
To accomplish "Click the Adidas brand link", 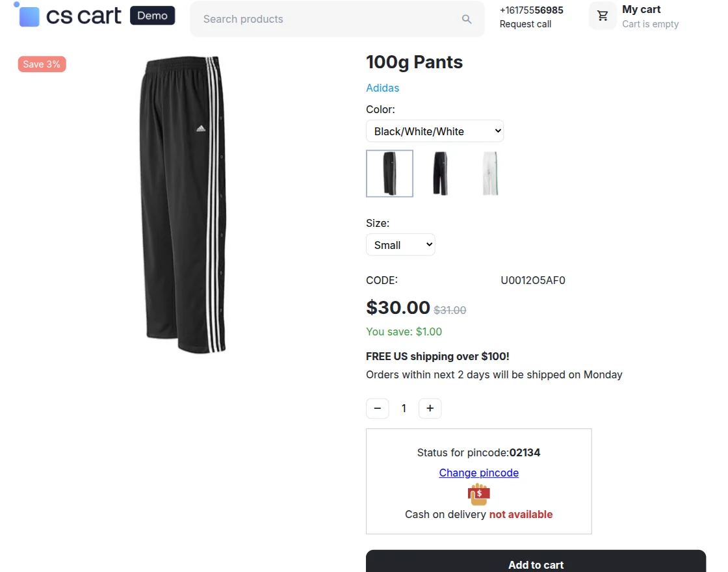I will click(x=382, y=88).
